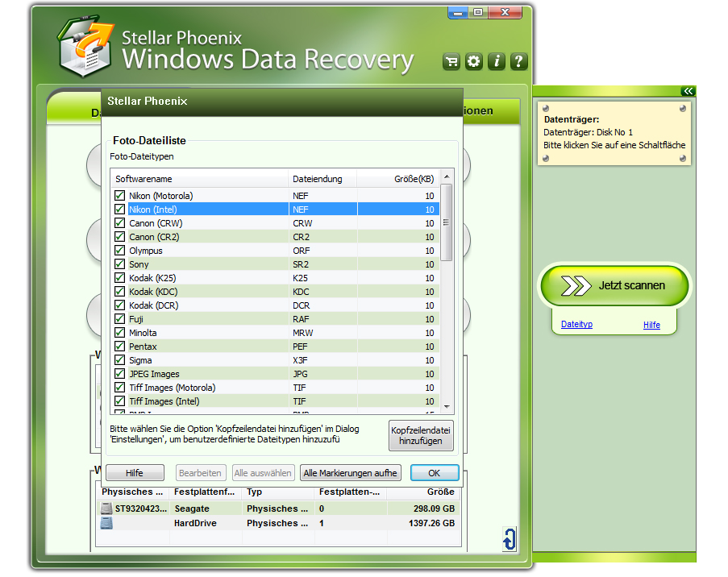The image size is (728, 577).
Task: Click the HardDrive disk icon
Action: 106,523
